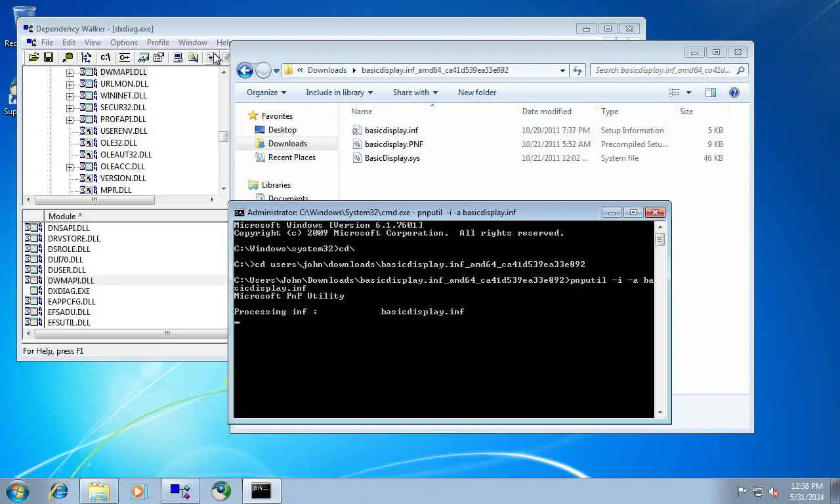Expand the URLMON.DLL tree node
Viewport: 840px width, 504px height.
coord(70,84)
